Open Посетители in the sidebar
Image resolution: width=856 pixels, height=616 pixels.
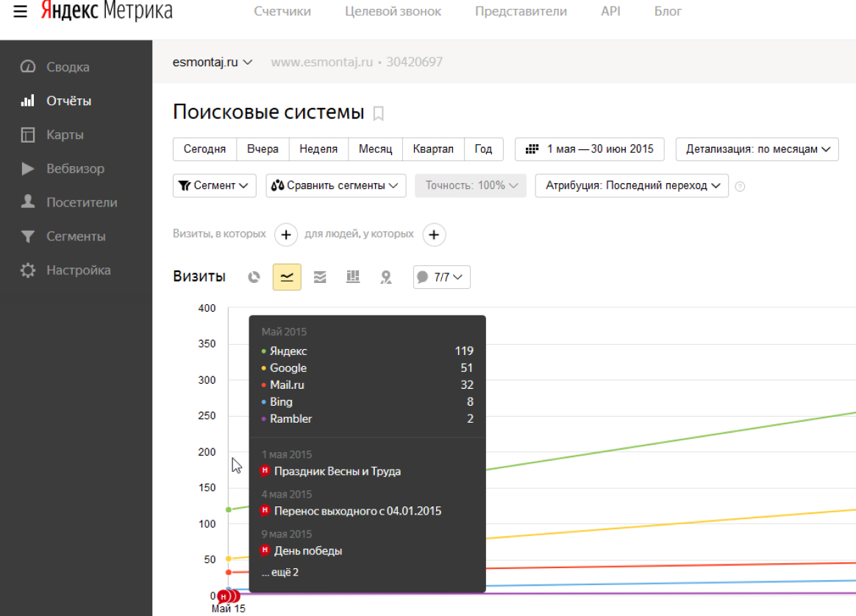[69, 202]
